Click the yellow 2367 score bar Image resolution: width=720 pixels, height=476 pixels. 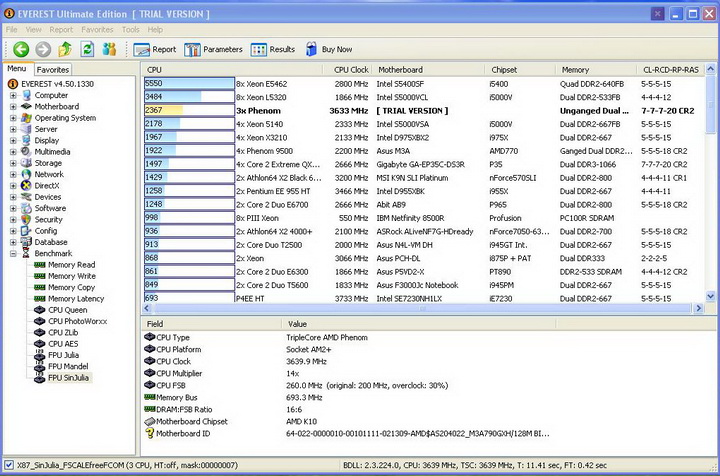point(189,110)
